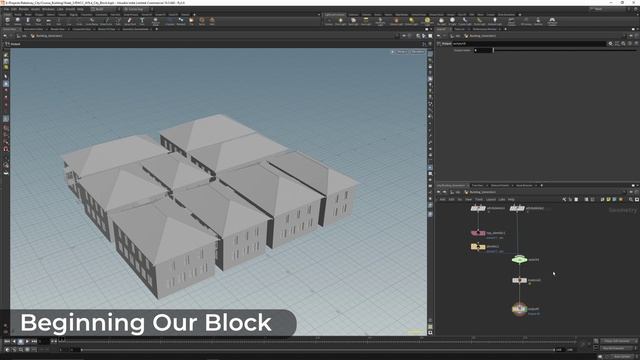Select the Torus shelf tool

(x=38, y=21)
